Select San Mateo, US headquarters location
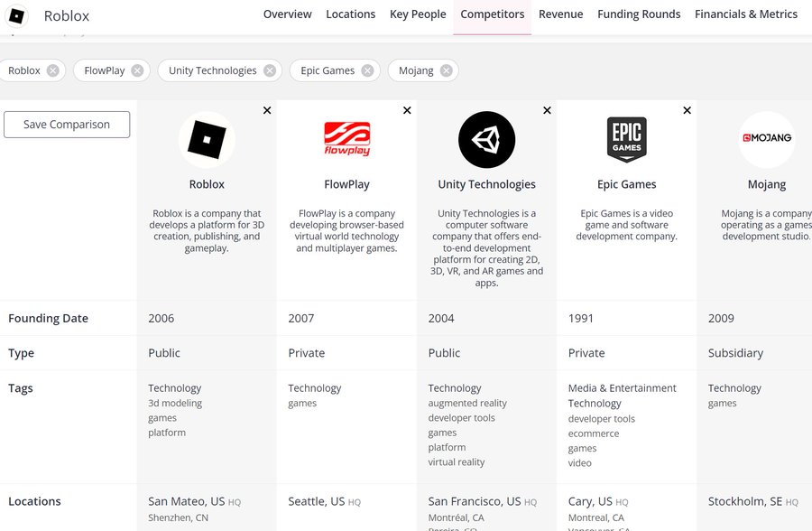Screen dimensions: 812x531 point(187,501)
